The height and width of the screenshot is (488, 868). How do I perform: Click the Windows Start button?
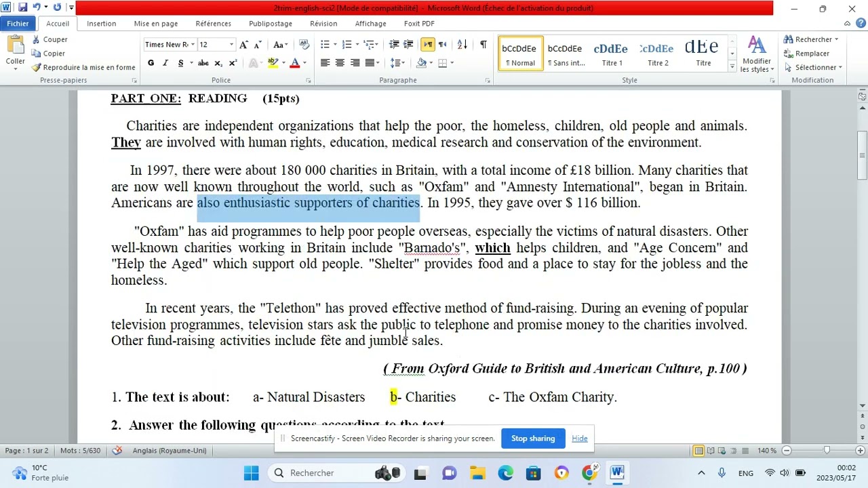click(x=252, y=473)
